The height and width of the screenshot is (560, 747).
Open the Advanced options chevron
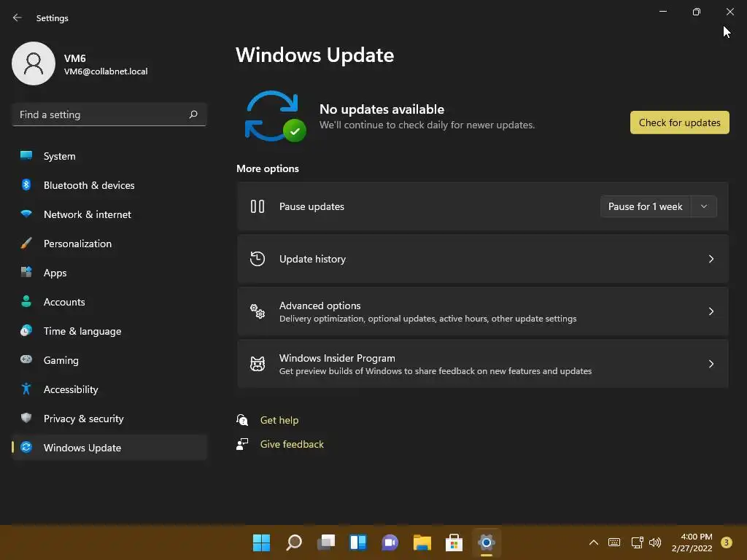pyautogui.click(x=711, y=311)
